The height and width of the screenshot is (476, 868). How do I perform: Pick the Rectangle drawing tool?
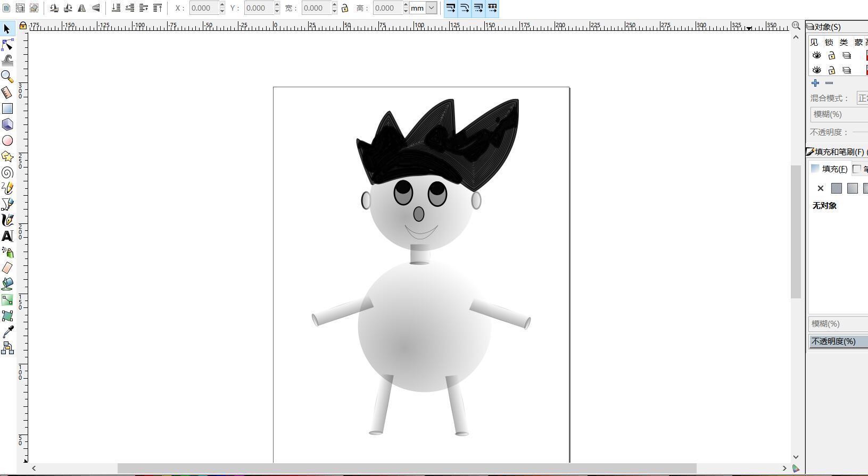(x=7, y=108)
